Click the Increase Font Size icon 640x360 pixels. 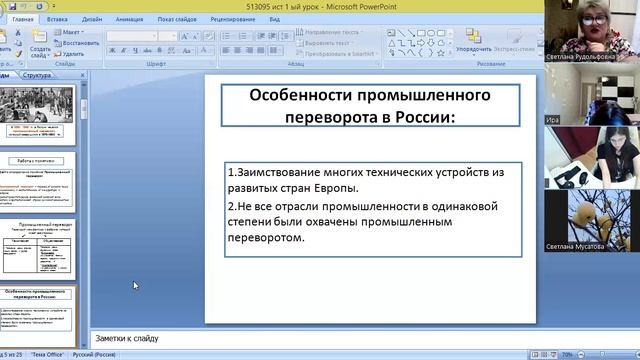pyautogui.click(x=184, y=37)
